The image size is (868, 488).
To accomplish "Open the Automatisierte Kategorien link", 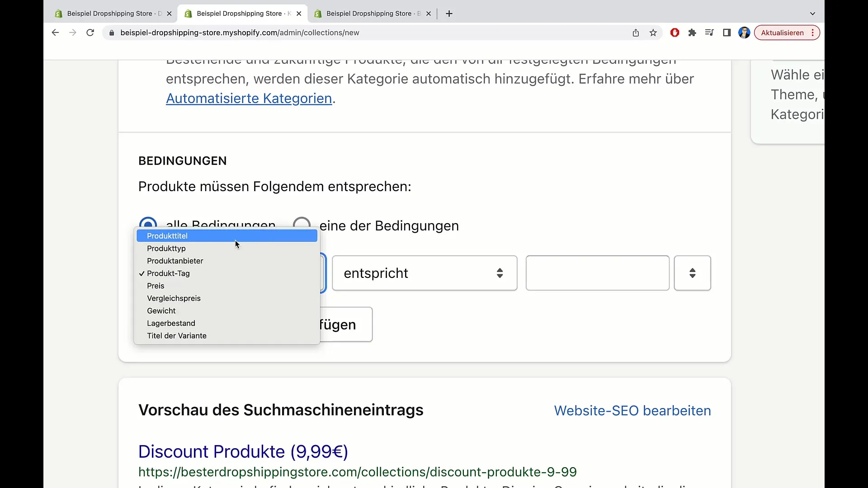I will 249,98.
